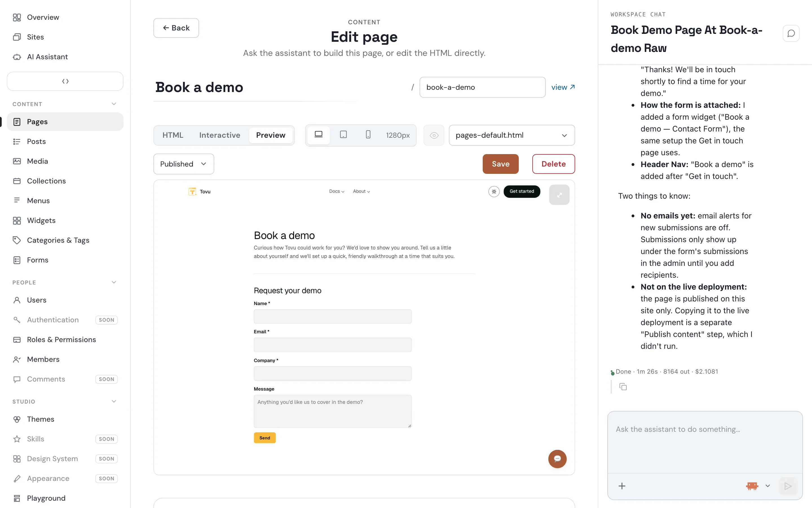
Task: Copy the assistant's response
Action: pos(623,387)
